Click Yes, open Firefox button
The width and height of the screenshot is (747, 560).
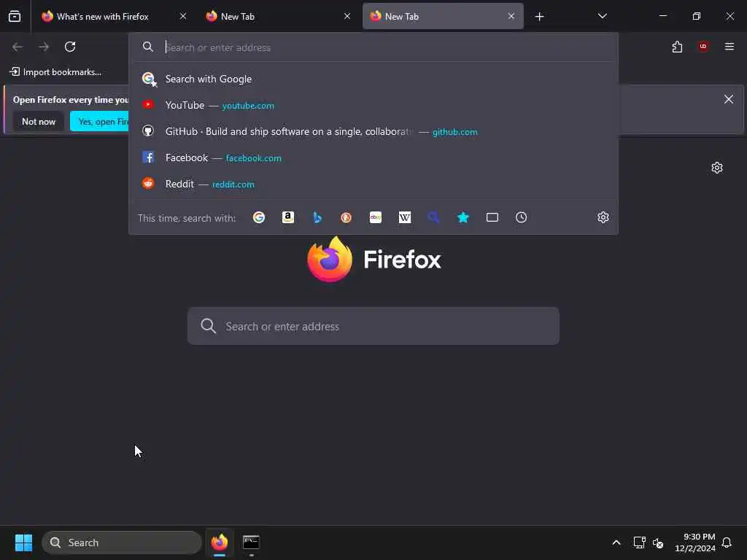pos(99,122)
